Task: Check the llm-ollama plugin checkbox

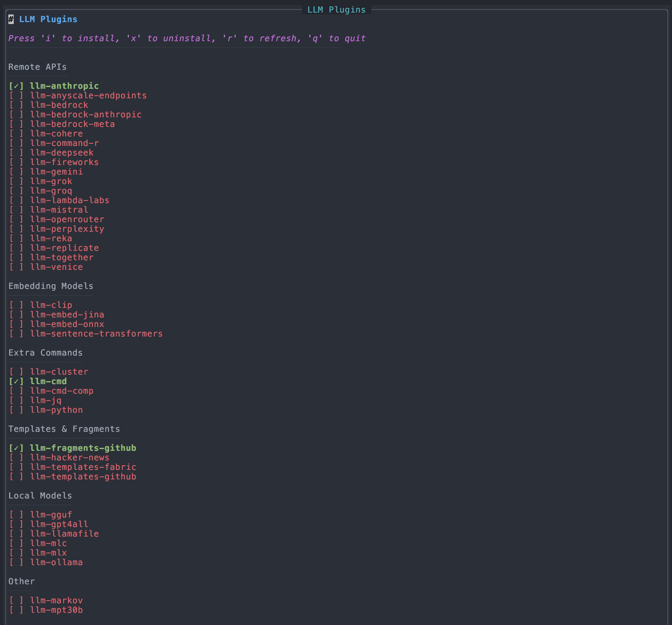Action: (16, 562)
